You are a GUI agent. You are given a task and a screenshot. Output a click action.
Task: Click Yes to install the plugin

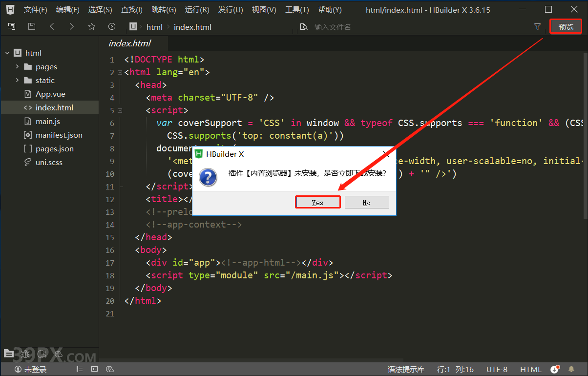click(x=317, y=202)
